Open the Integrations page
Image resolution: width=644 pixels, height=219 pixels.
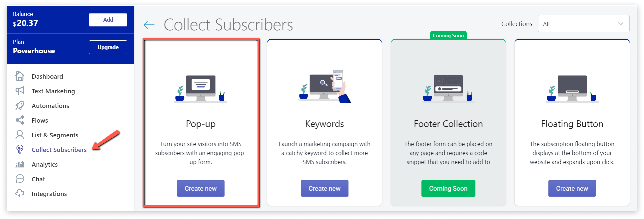[49, 194]
